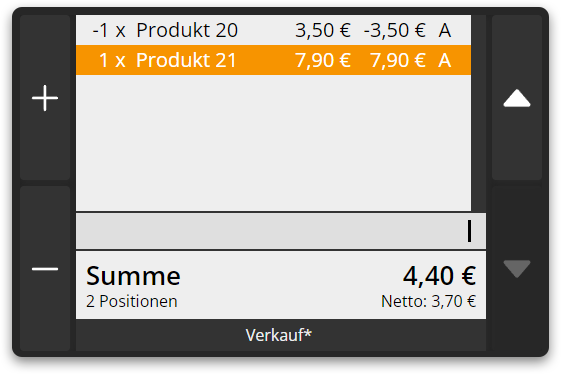The height and width of the screenshot is (374, 561).
Task: Decrease quantity with the minus icon
Action: (x=45, y=268)
